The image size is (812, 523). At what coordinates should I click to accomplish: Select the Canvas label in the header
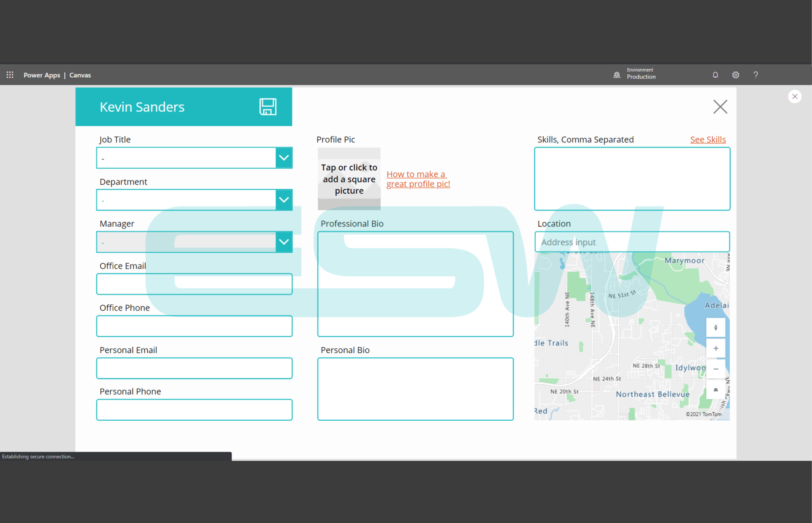(x=80, y=75)
